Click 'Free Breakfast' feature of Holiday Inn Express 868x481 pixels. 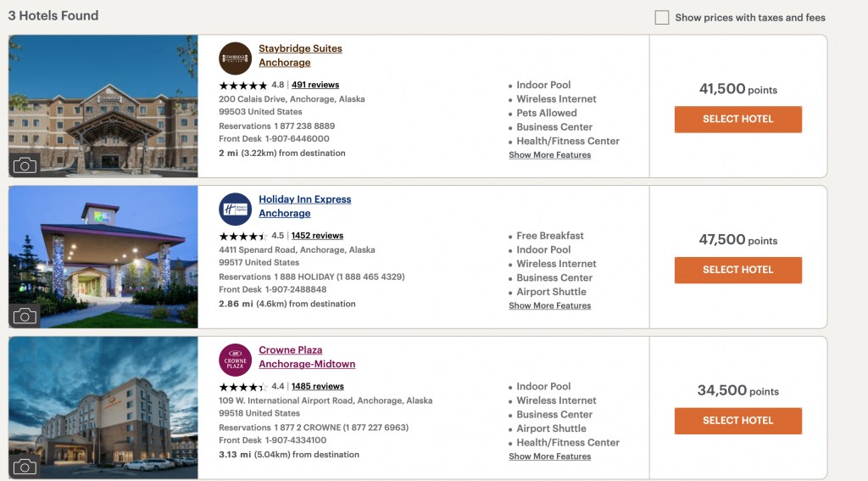(549, 236)
